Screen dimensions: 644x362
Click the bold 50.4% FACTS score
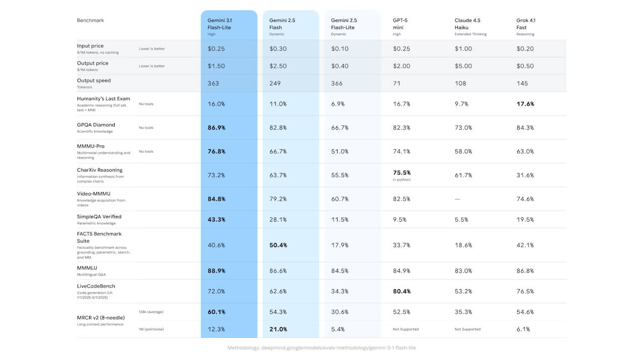pyautogui.click(x=278, y=245)
